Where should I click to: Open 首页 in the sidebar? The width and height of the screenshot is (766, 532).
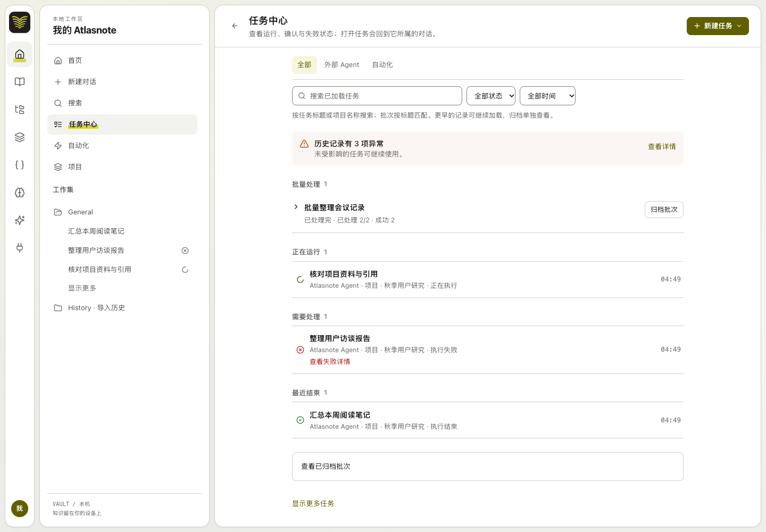(122, 61)
